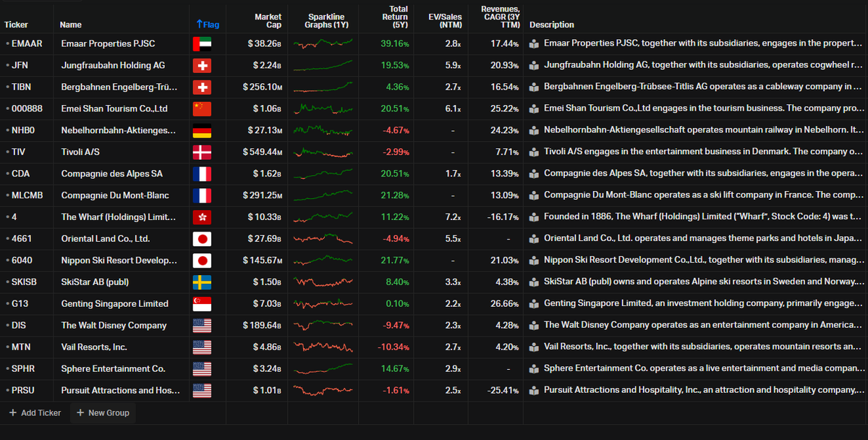Click total return 39.16% cell
The height and width of the screenshot is (440, 868).
point(394,43)
